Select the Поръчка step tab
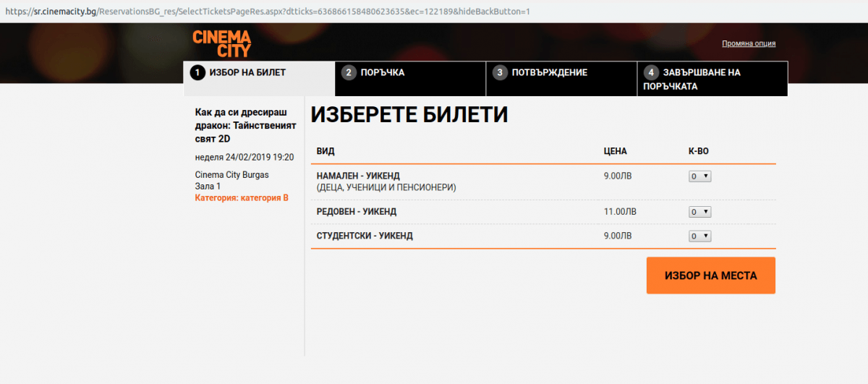 click(x=410, y=79)
